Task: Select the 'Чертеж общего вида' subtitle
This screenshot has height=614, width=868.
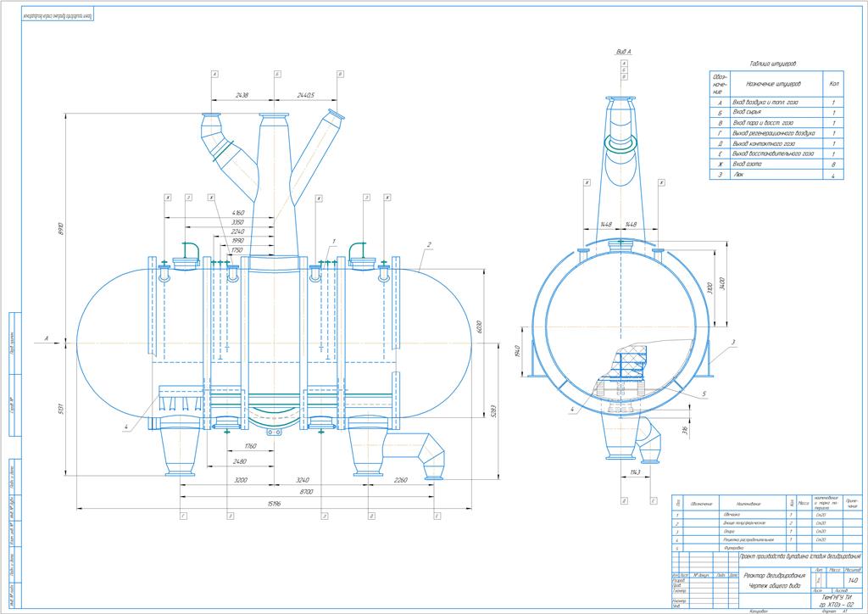Action: click(775, 586)
